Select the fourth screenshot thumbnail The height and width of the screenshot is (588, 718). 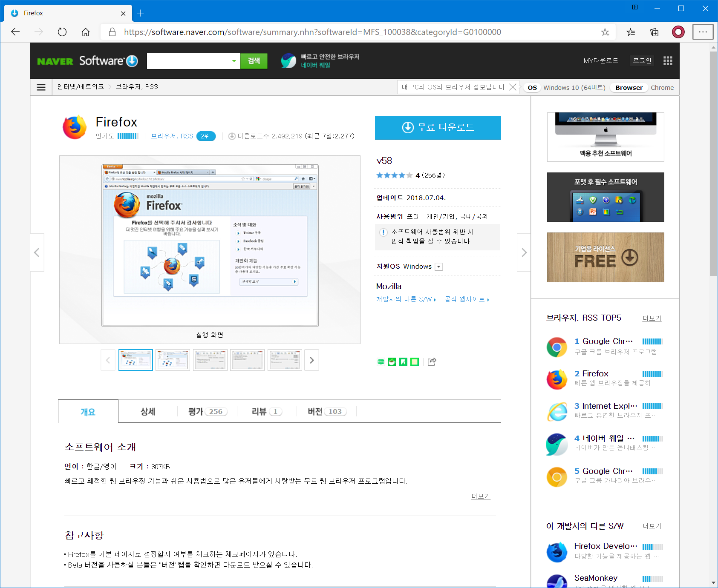247,360
